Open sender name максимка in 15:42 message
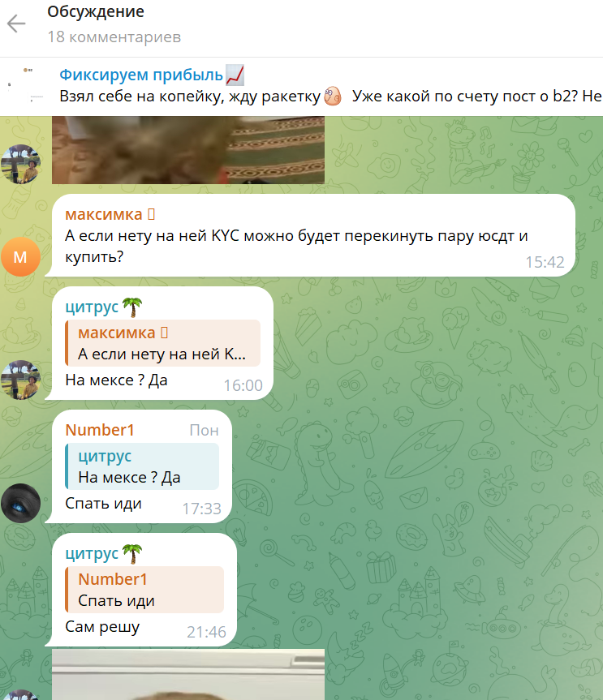 (104, 214)
